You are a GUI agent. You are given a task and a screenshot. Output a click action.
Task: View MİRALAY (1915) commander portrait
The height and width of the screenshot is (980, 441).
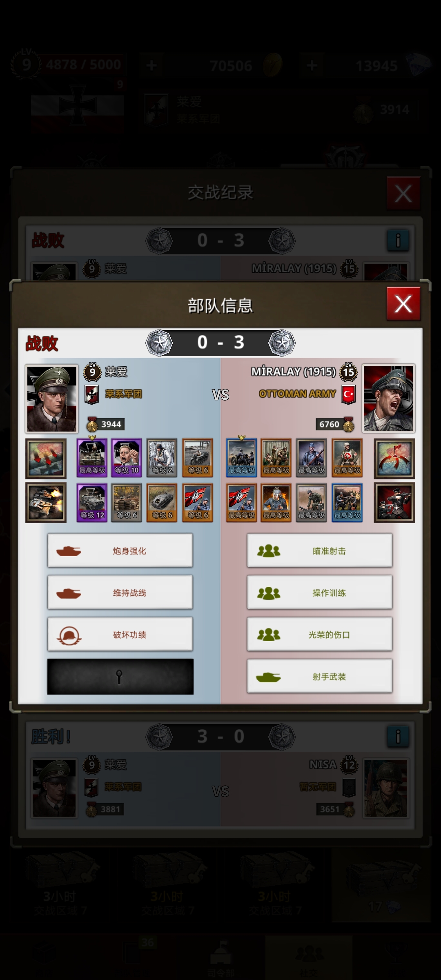pos(389,399)
